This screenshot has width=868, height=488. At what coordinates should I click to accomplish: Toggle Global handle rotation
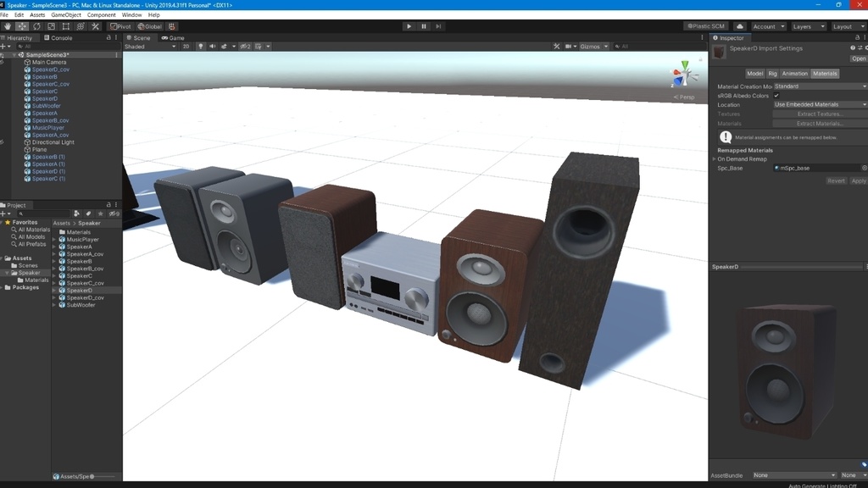[x=149, y=26]
